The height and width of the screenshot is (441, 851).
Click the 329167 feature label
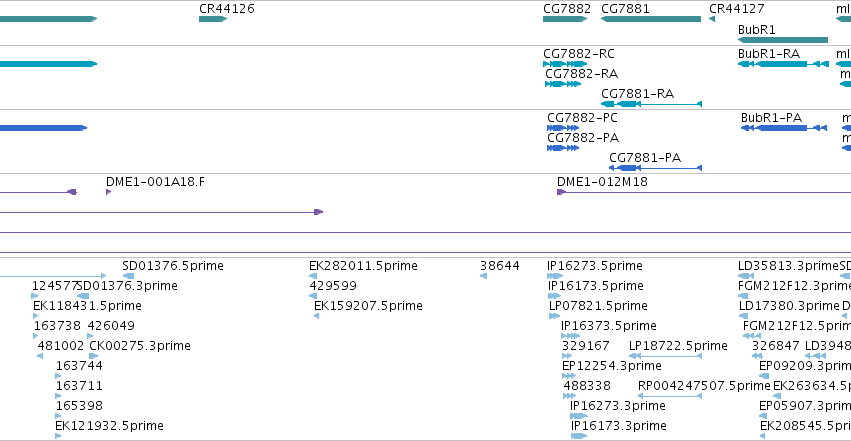point(586,346)
